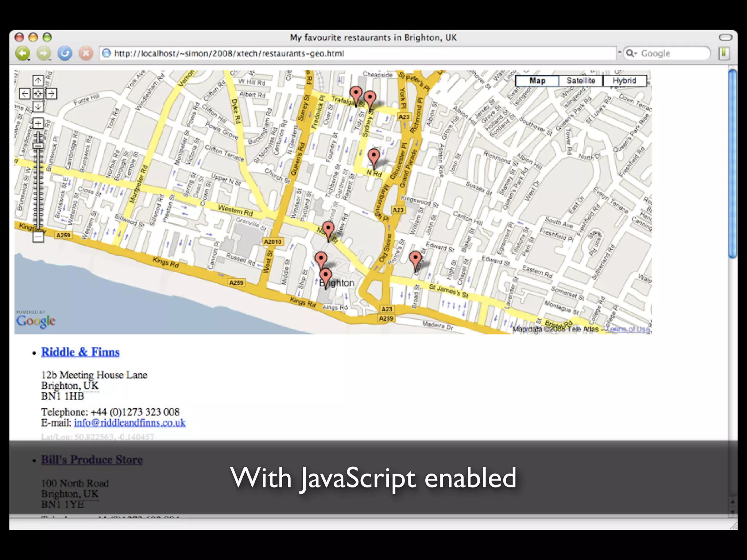747x560 pixels.
Task: Open the Google search engine dropdown
Action: (x=631, y=54)
